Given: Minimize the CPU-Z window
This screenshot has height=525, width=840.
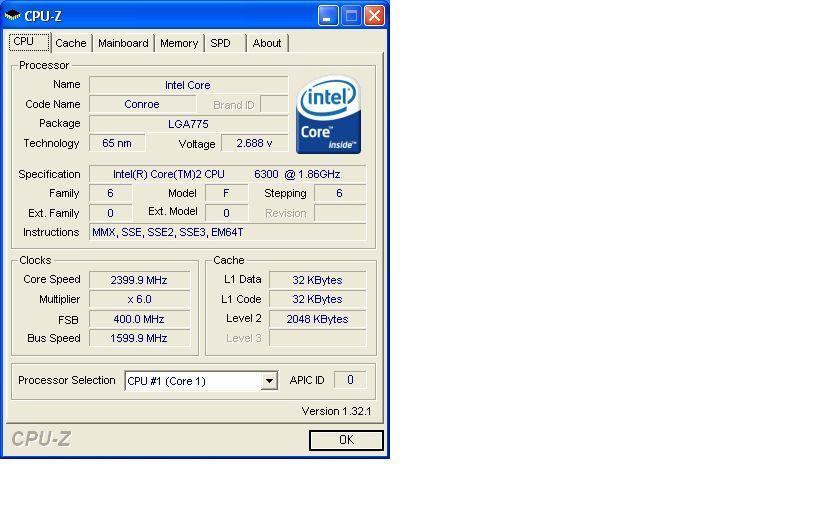Looking at the screenshot, I should [x=328, y=16].
